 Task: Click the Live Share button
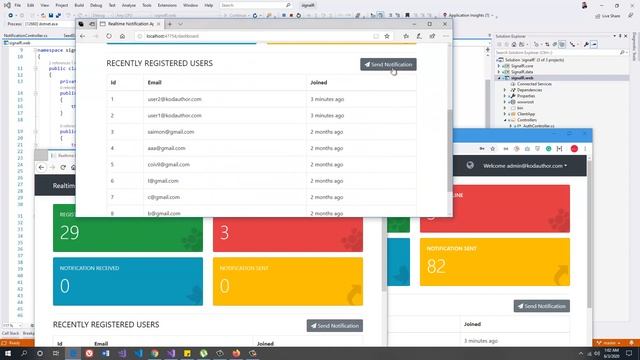click(608, 16)
